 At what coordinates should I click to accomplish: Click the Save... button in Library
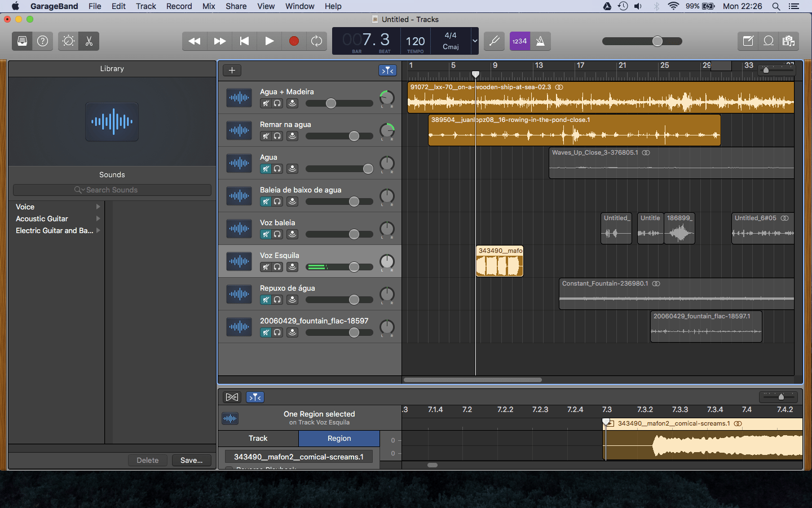coord(191,461)
